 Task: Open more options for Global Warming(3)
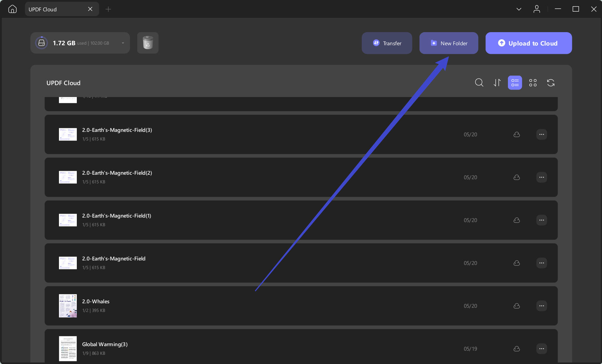click(x=542, y=349)
